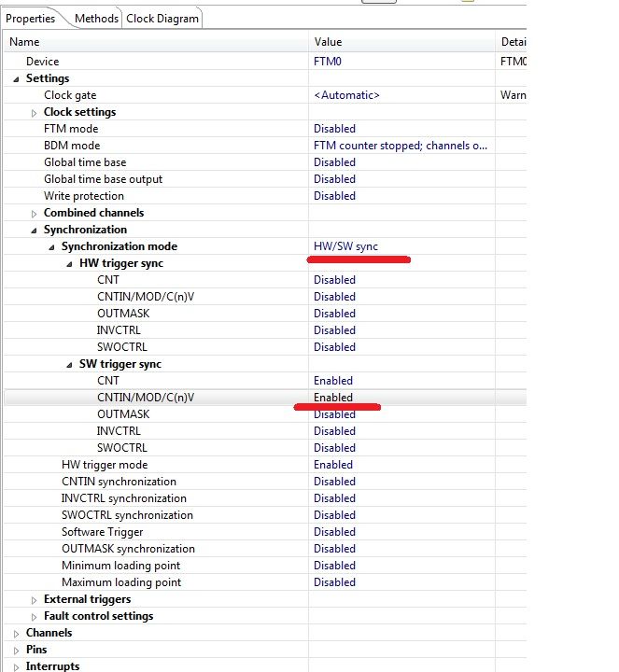Image resolution: width=619 pixels, height=672 pixels.
Task: Expand the Channels group
Action: point(16,634)
